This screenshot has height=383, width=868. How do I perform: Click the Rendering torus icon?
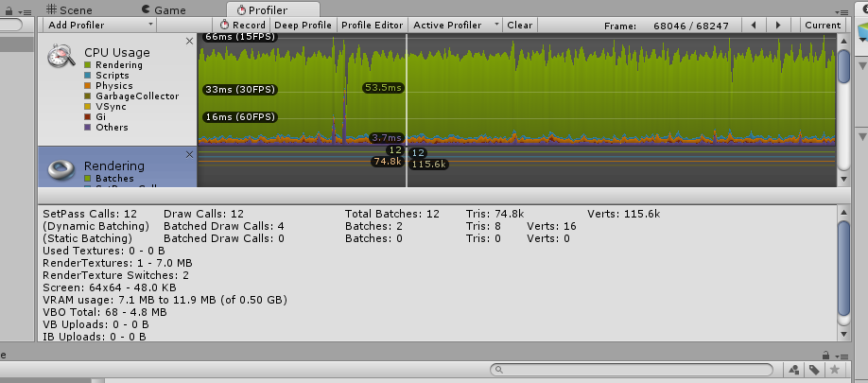click(61, 170)
